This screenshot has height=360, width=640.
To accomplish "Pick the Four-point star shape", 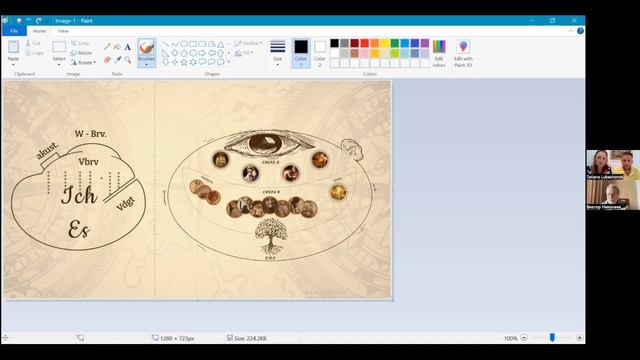I will [x=175, y=62].
